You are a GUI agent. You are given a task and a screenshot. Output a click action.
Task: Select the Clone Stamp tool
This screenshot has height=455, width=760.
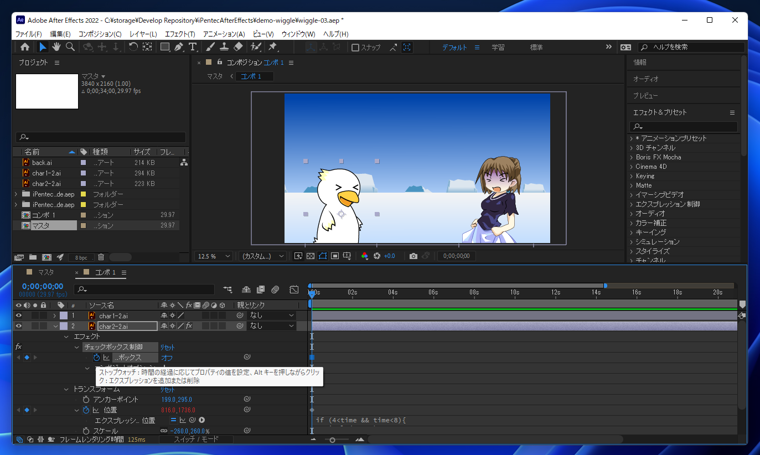[224, 47]
